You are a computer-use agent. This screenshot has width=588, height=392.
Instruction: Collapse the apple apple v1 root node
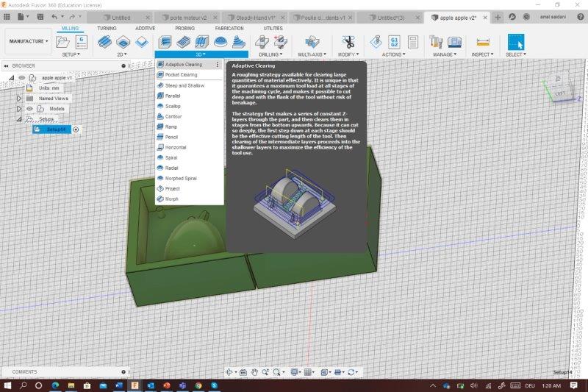pyautogui.click(x=12, y=78)
